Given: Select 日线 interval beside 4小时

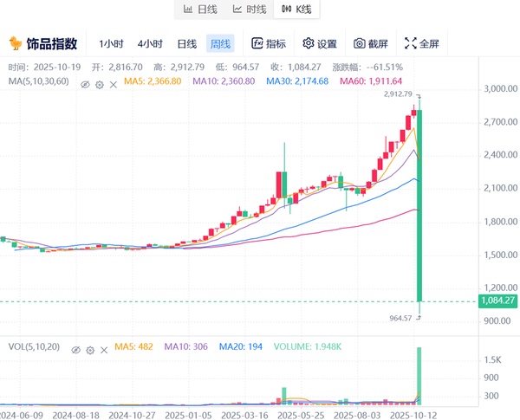Looking at the screenshot, I should tap(186, 43).
